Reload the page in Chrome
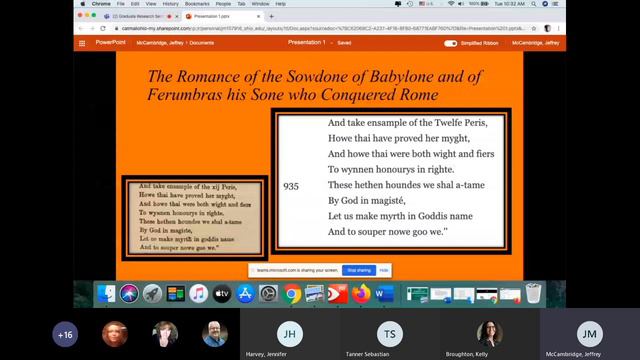 pos(103,29)
